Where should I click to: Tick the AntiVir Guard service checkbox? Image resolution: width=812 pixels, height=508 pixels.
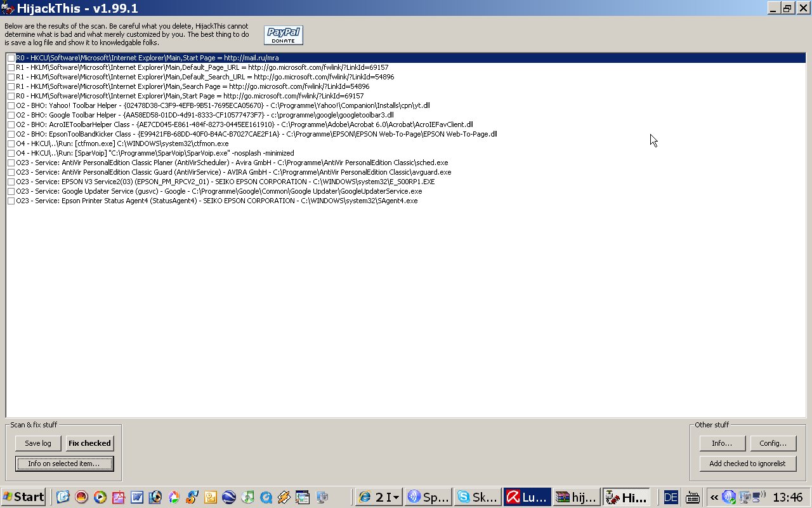click(x=11, y=172)
